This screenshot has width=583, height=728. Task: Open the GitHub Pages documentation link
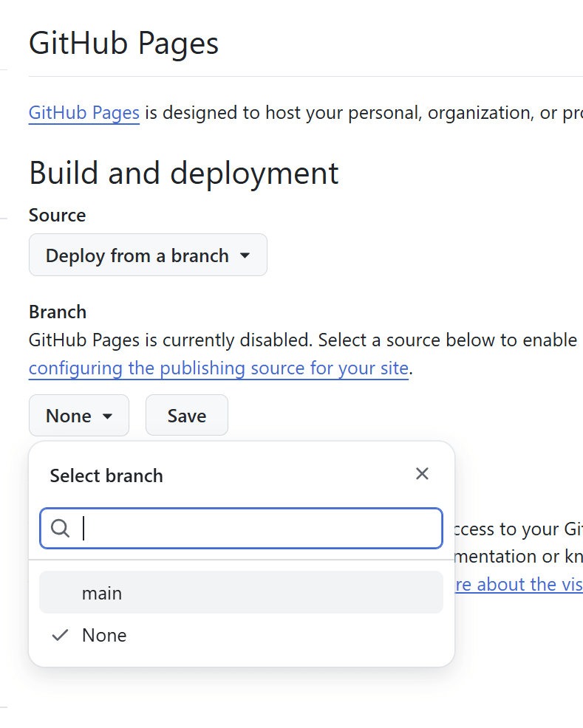pos(84,113)
